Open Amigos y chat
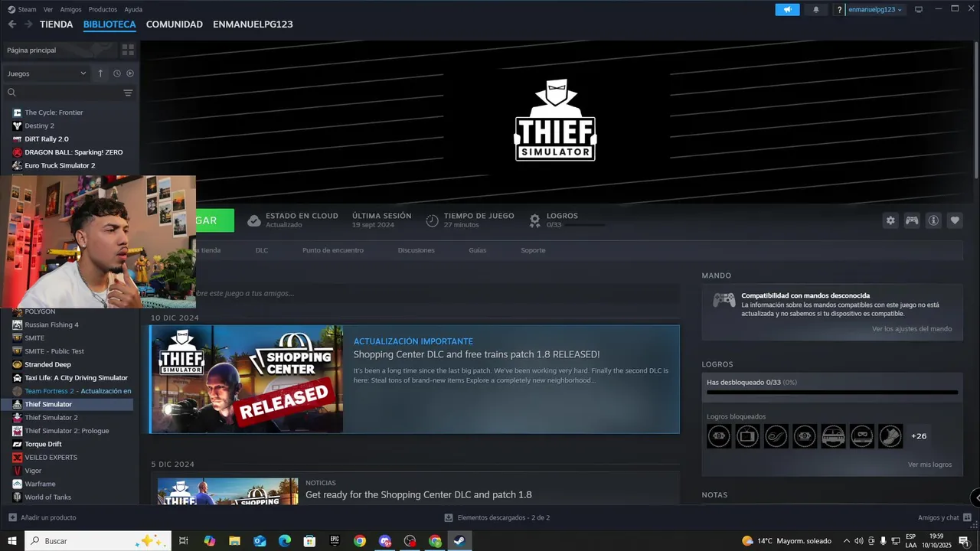The image size is (980, 551). coord(945,518)
